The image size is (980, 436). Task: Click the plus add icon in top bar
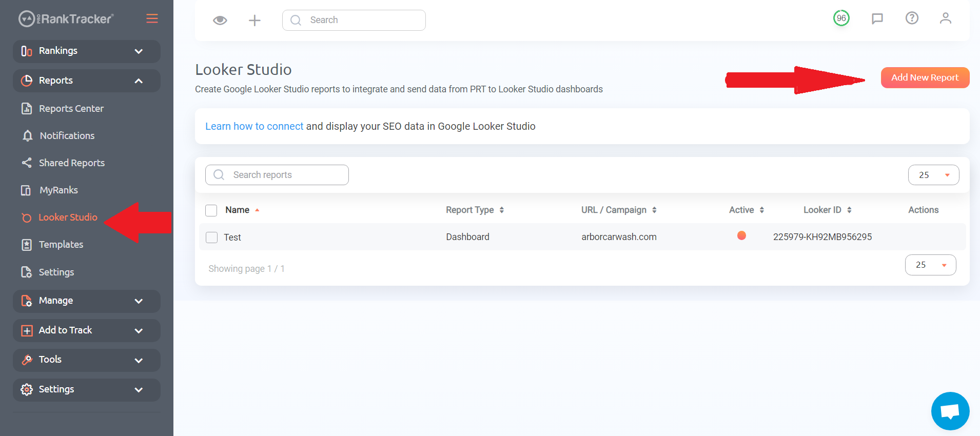(254, 20)
